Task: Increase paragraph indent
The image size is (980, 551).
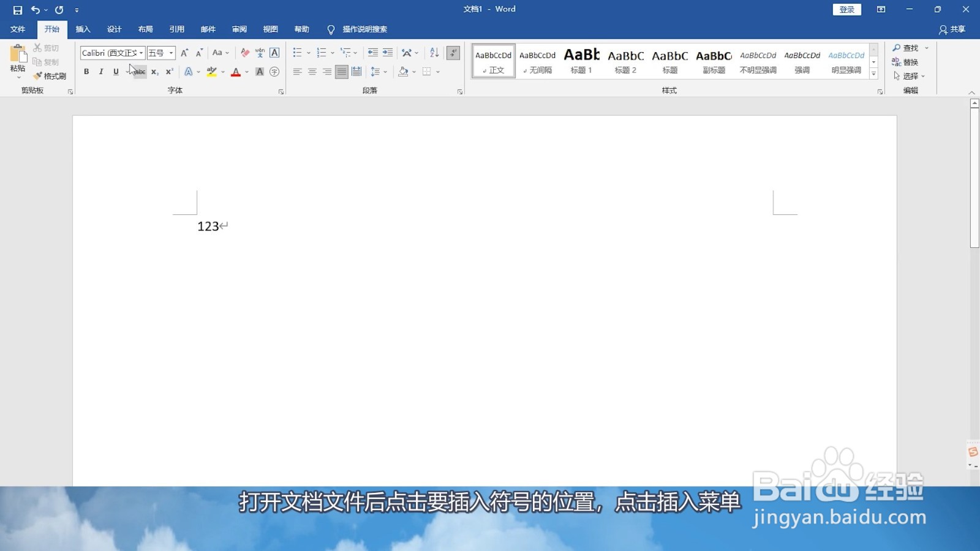Action: pyautogui.click(x=388, y=53)
